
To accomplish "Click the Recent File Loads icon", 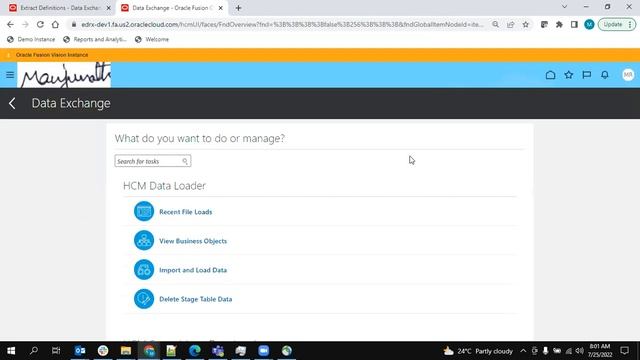I will tap(144, 211).
